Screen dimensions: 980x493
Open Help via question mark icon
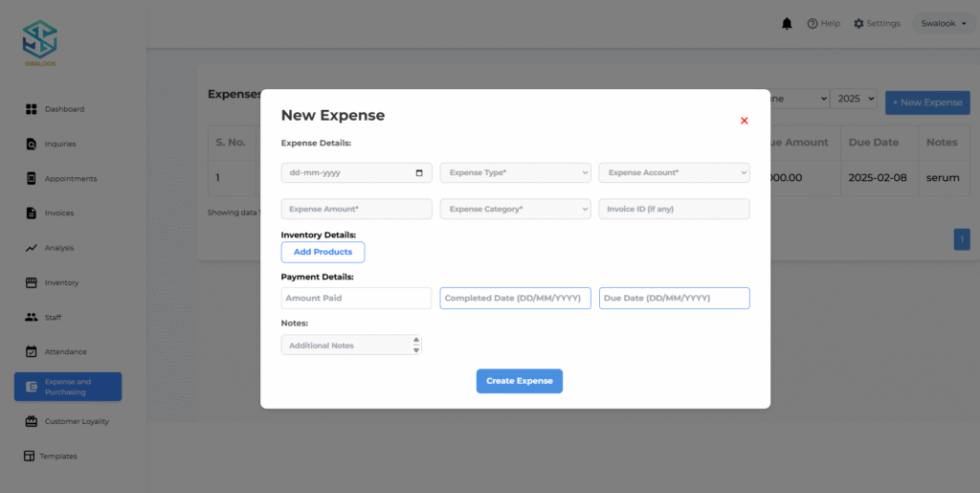(813, 24)
